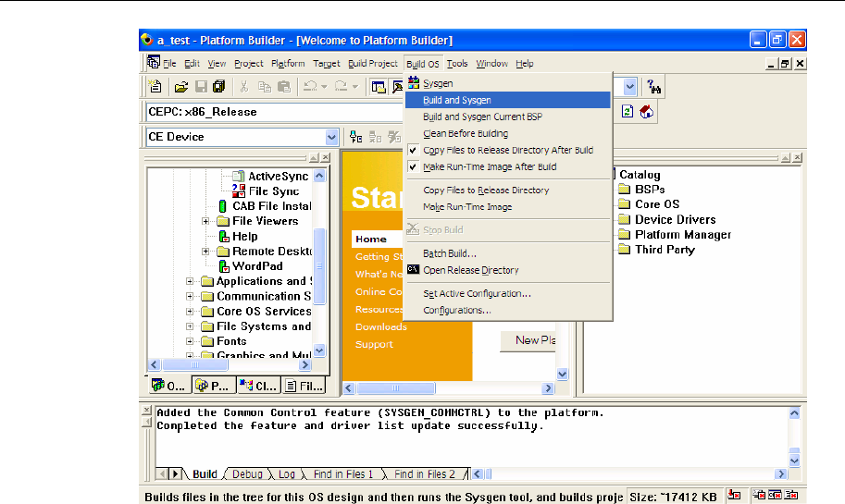The width and height of the screenshot is (845, 504).
Task: Click the Third Party catalog folder icon
Action: (x=624, y=250)
